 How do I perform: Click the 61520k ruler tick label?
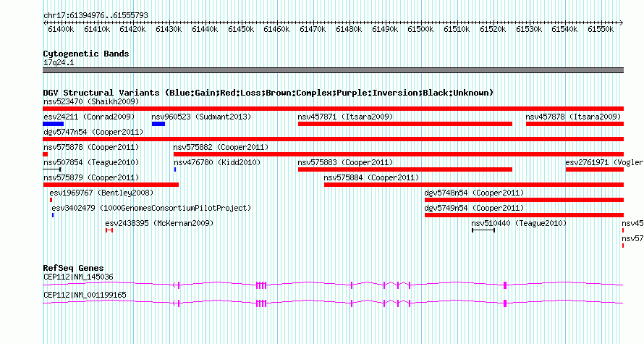[493, 29]
